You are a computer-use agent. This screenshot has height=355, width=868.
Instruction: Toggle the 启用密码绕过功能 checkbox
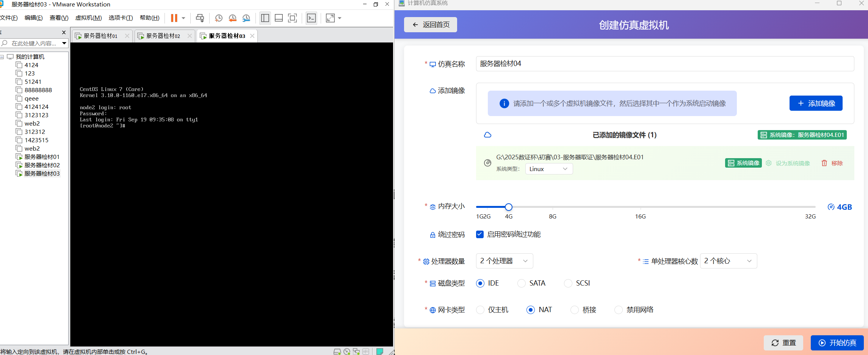pos(480,234)
